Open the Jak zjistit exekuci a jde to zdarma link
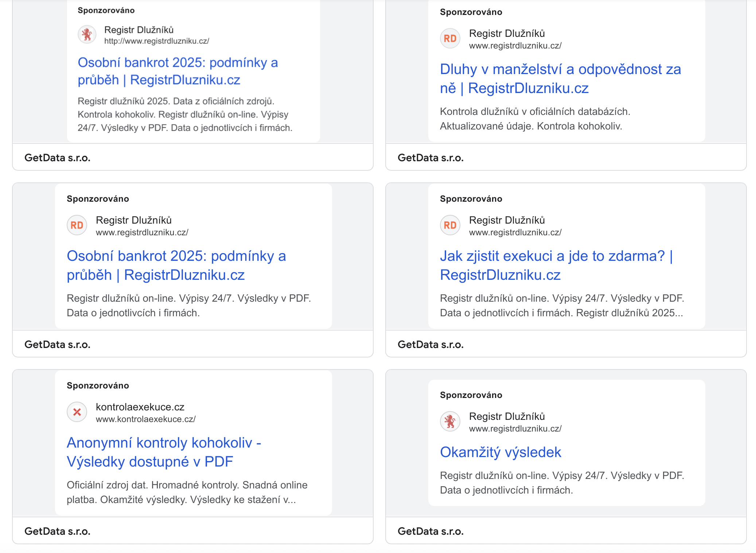The height and width of the screenshot is (553, 756). 556,266
